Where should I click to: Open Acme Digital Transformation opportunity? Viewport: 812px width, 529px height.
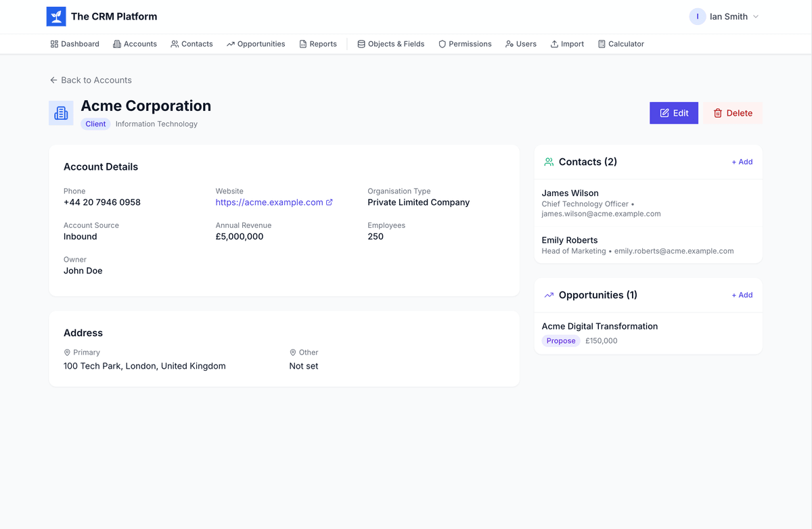(x=600, y=326)
